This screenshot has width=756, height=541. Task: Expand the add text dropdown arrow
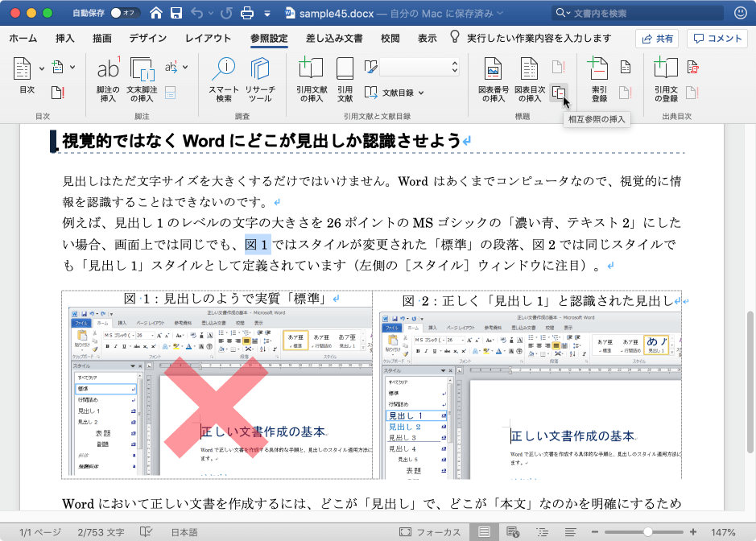(x=72, y=67)
